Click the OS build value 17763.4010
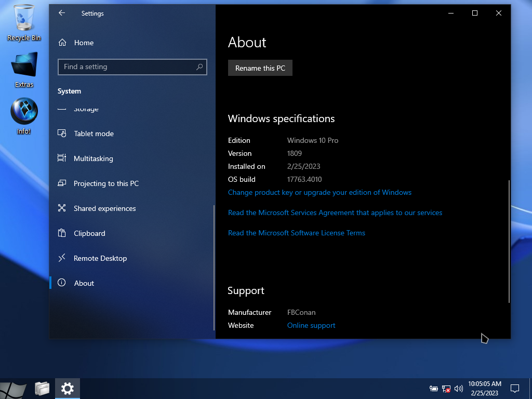The height and width of the screenshot is (399, 532). [x=304, y=179]
